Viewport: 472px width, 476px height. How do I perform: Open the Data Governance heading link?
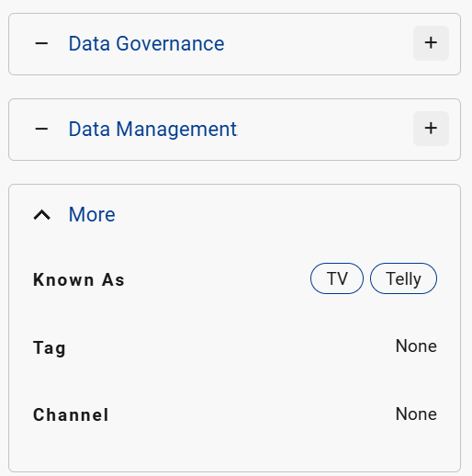pyautogui.click(x=146, y=43)
